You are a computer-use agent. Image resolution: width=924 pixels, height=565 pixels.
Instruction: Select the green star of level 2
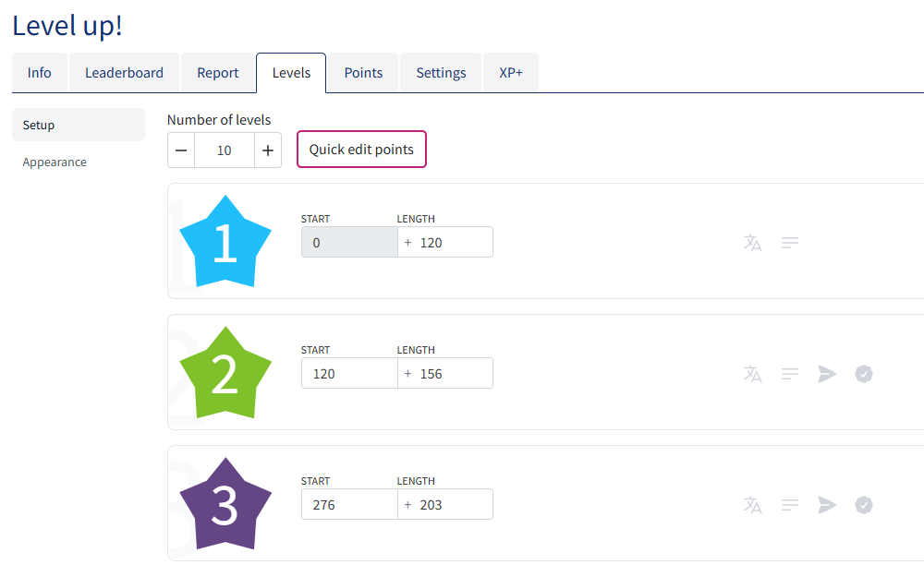point(225,372)
